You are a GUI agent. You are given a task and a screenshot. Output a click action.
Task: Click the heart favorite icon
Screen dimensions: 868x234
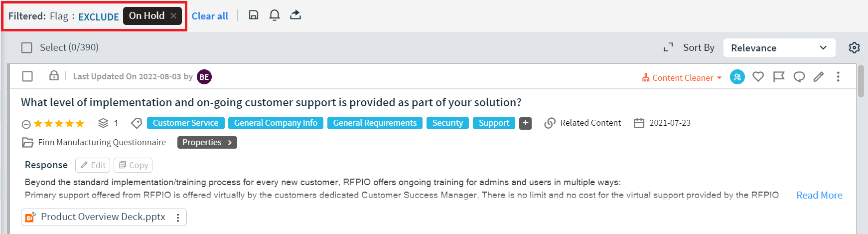point(758,77)
